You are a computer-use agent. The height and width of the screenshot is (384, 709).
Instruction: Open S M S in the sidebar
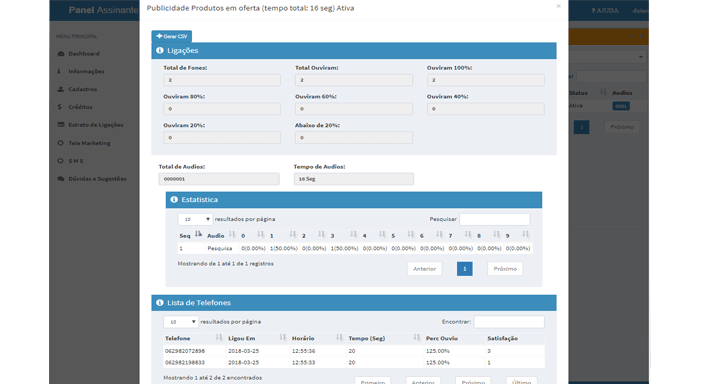point(76,161)
